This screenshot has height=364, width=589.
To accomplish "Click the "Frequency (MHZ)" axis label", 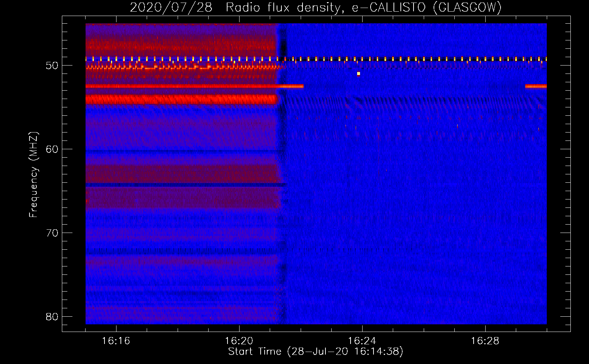I will click(x=33, y=175).
